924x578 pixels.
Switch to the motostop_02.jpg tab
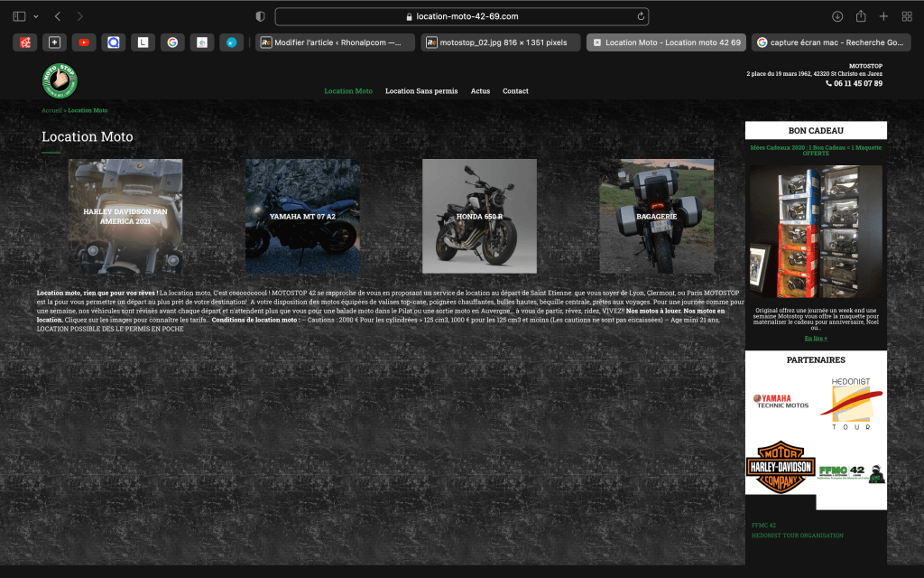(x=501, y=42)
